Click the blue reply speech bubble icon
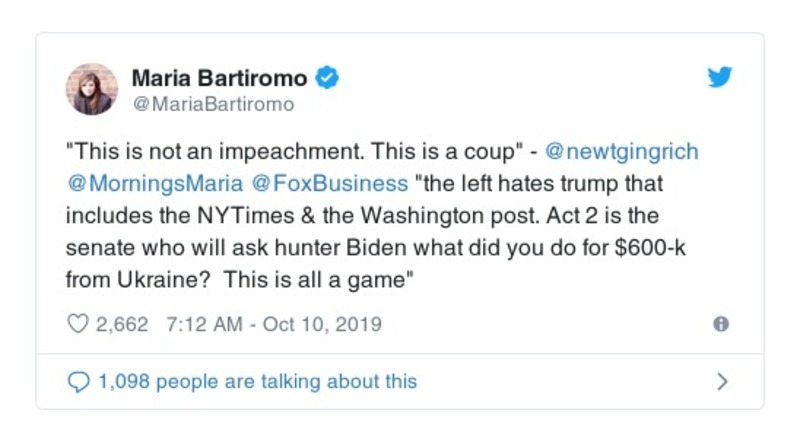The width and height of the screenshot is (800, 445). [77, 381]
